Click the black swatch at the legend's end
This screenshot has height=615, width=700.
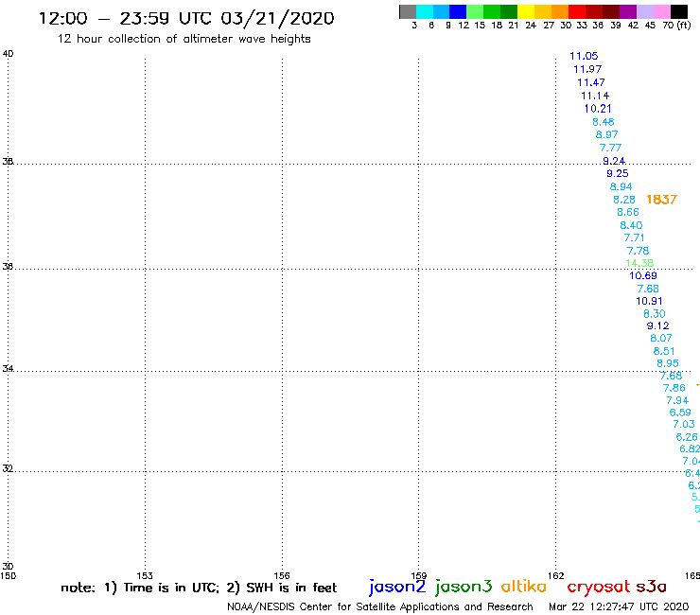point(678,11)
